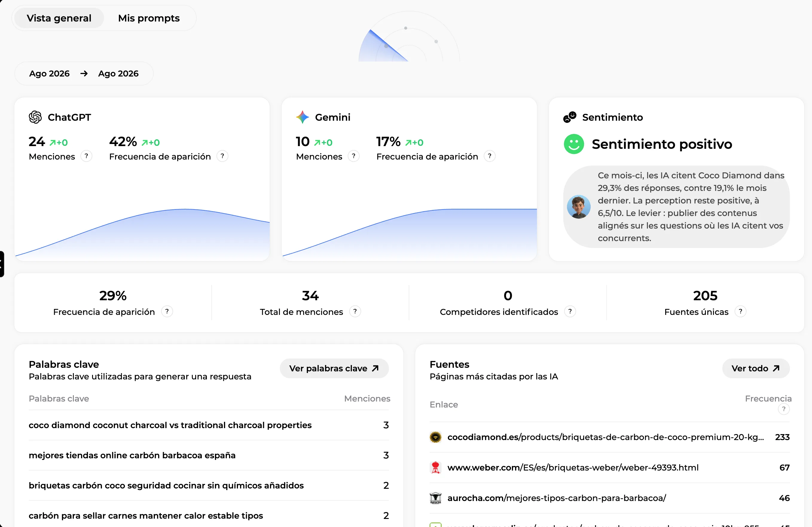Click the black side tab on left edge
This screenshot has width=812, height=527.
pos(2,264)
